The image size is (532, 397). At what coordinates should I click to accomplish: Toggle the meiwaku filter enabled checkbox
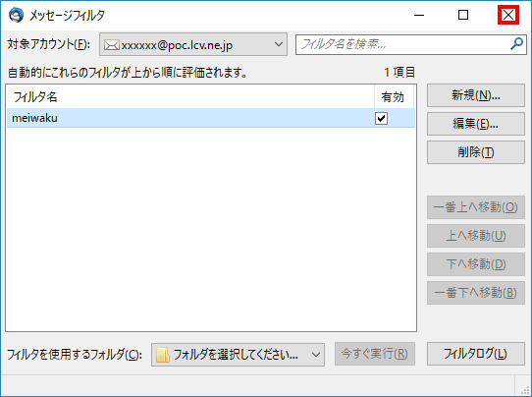381,118
